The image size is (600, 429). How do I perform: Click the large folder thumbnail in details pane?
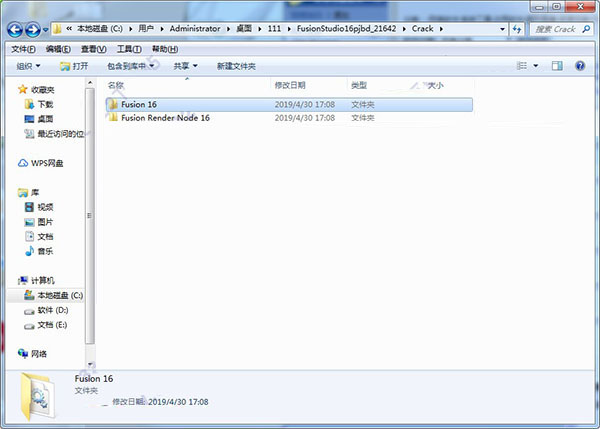point(38,397)
